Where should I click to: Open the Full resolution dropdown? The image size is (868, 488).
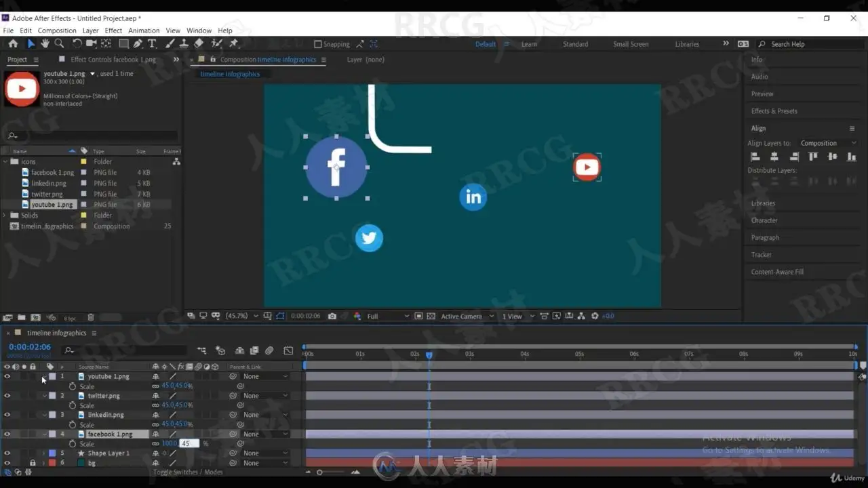coord(388,316)
